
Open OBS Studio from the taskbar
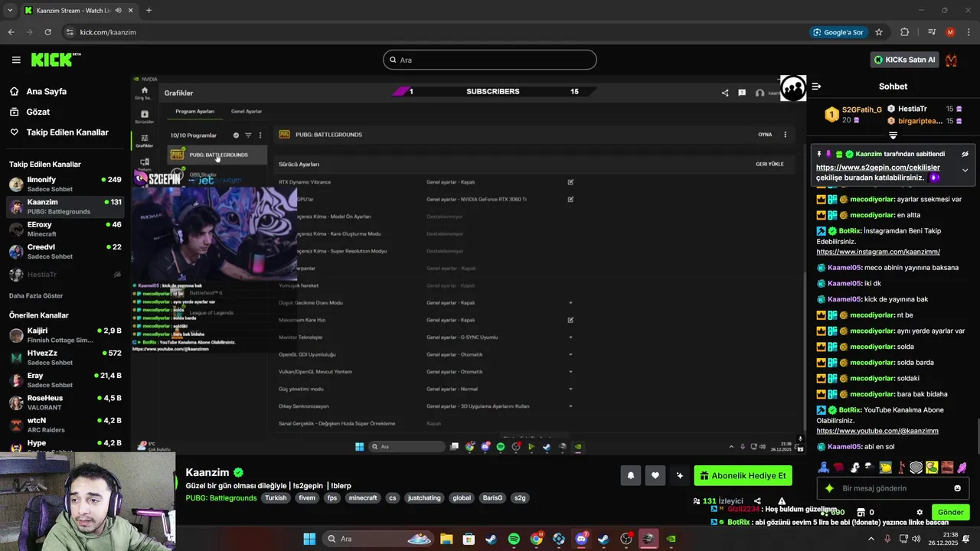coord(626,539)
